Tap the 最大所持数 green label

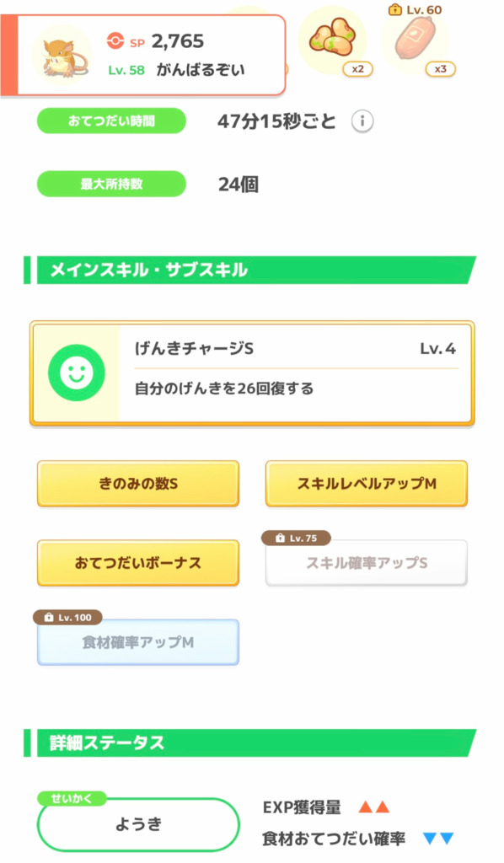tap(111, 184)
